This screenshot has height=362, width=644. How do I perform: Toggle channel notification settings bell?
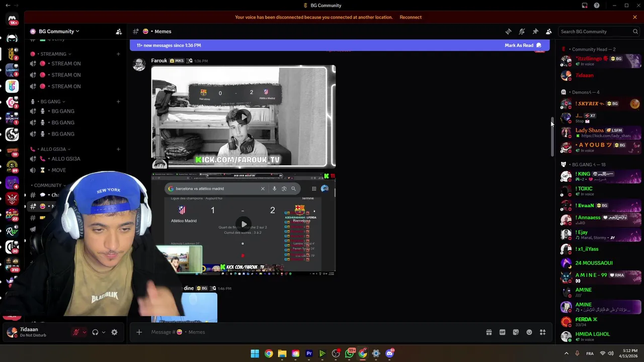522,31
